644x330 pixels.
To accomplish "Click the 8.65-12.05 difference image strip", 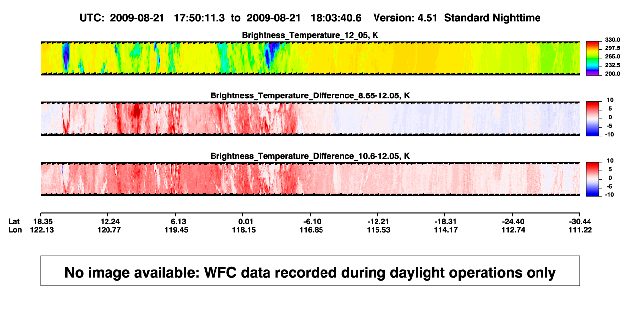I will click(310, 119).
